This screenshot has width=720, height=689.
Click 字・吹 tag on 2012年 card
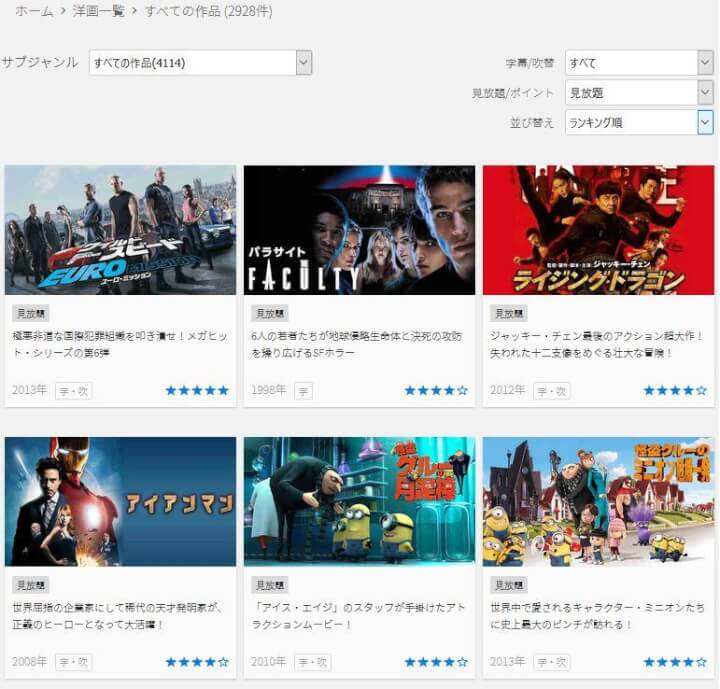552,391
